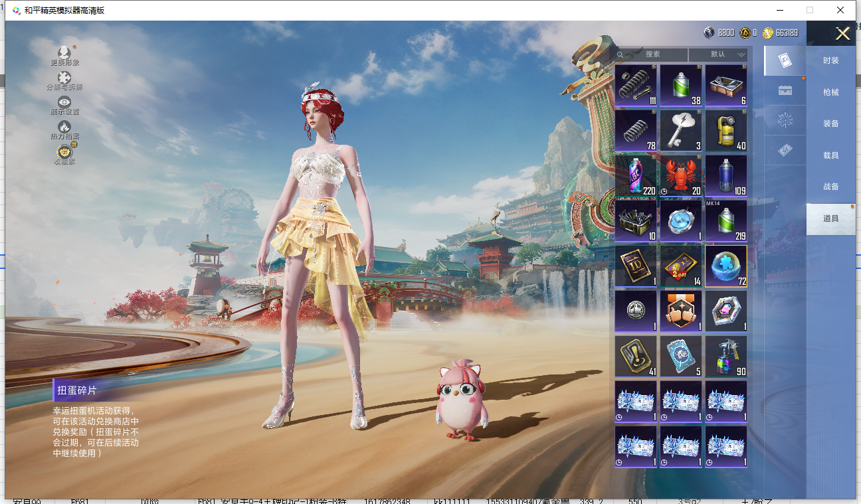Switch to the 道具 tab

coord(831,218)
